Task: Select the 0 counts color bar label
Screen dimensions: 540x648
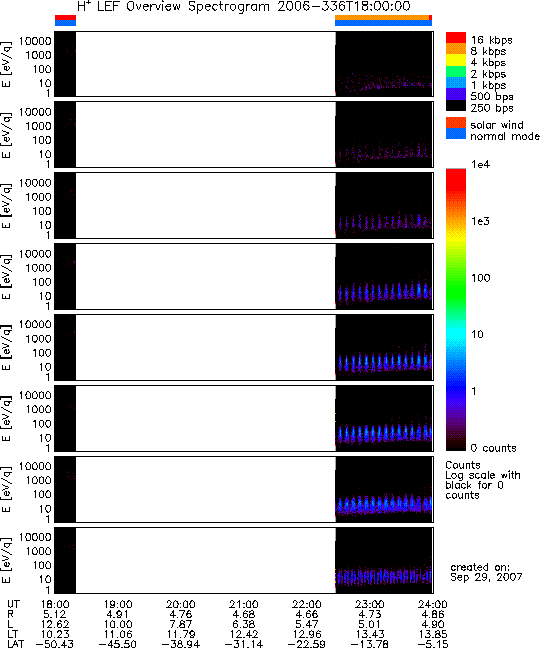Action: coord(493,448)
